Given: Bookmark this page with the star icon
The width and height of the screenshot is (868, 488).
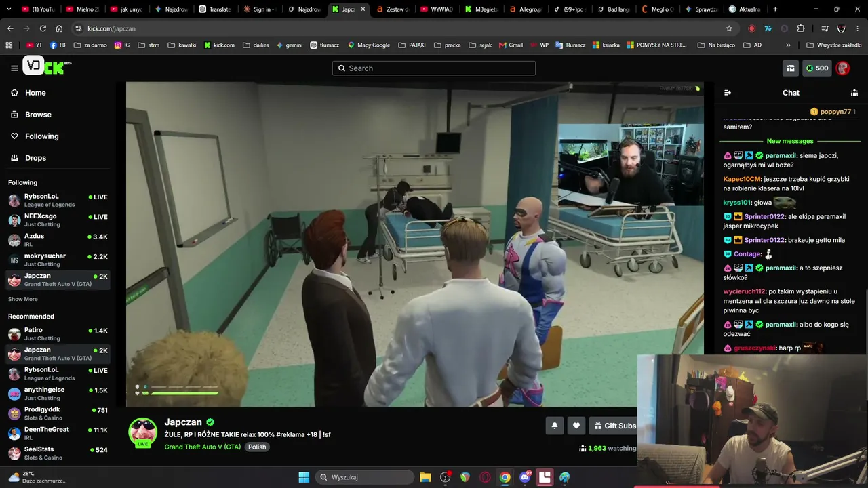Looking at the screenshot, I should (x=729, y=28).
